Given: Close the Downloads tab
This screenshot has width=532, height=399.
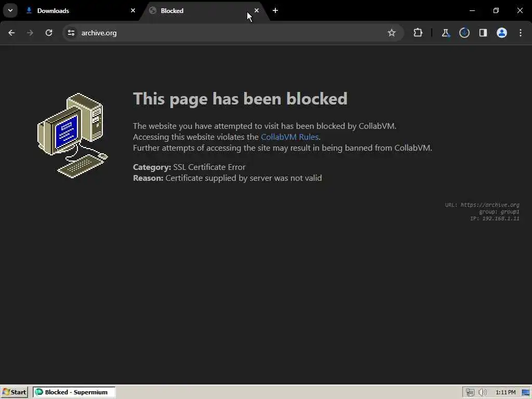Looking at the screenshot, I should tap(133, 10).
